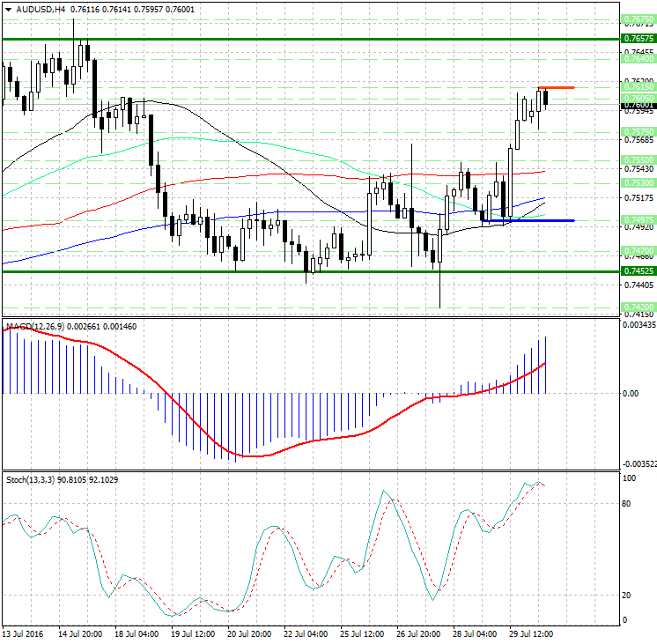
Task: Click the 22 Jul 04:00 time label
Action: click(x=306, y=633)
